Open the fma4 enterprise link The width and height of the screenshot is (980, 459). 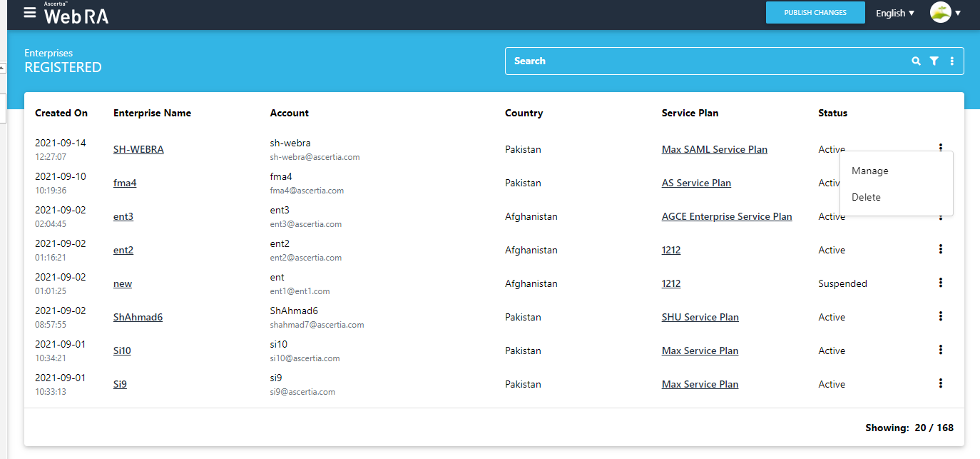(x=125, y=183)
